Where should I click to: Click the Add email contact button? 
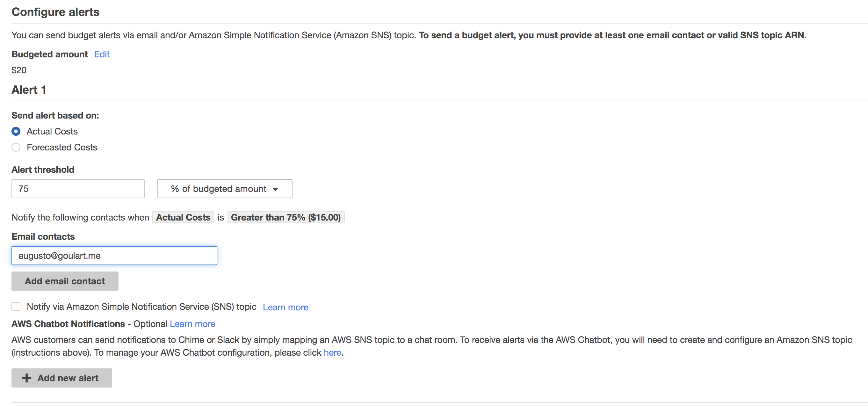coord(65,281)
